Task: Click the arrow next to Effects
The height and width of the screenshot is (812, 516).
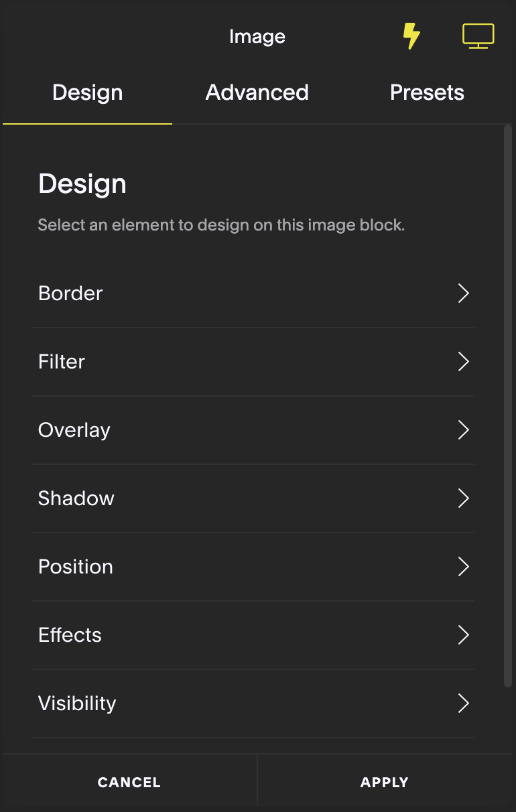Action: [x=463, y=635]
